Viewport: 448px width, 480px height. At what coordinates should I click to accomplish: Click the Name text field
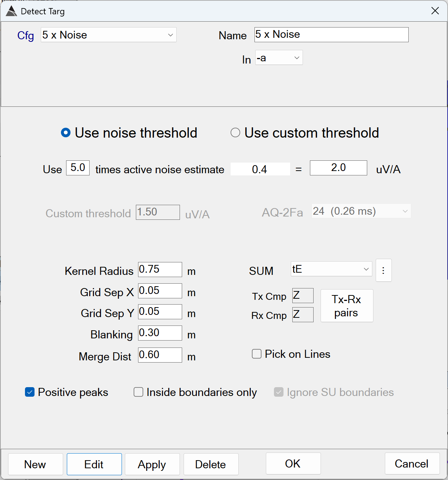pos(331,34)
